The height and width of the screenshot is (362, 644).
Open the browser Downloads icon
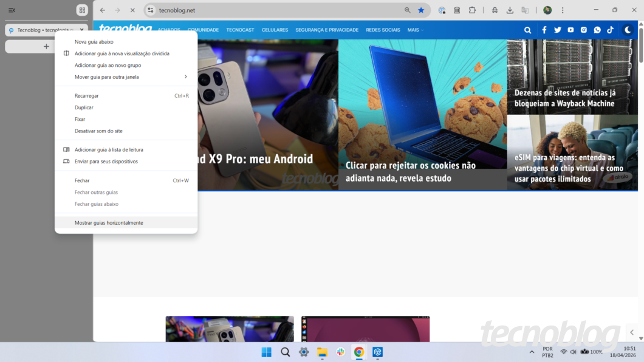click(x=509, y=10)
